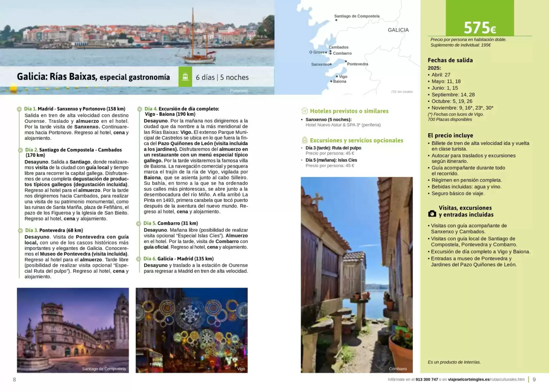The height and width of the screenshot is (392, 549).
Task: Click 'Día 5 (mañana): Islas Cíes' option
Action: click(331, 160)
